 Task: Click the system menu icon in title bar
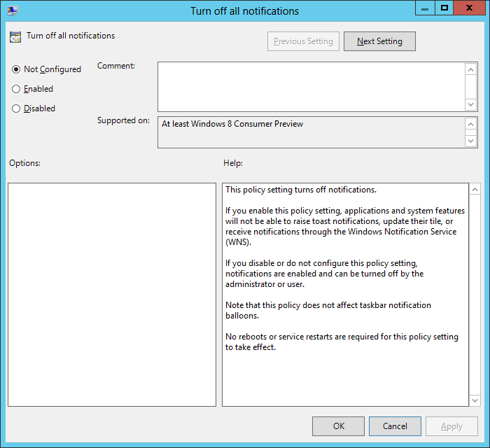coord(13,10)
